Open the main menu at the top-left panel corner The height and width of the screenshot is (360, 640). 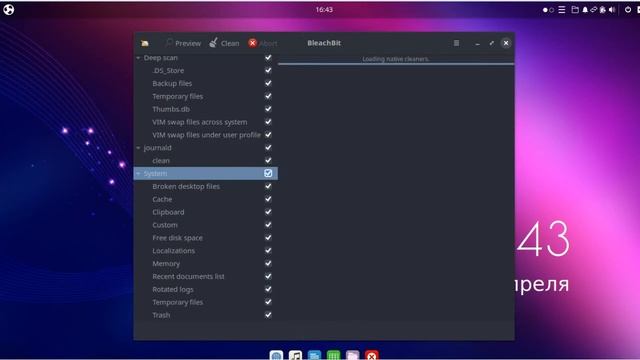click(9, 9)
